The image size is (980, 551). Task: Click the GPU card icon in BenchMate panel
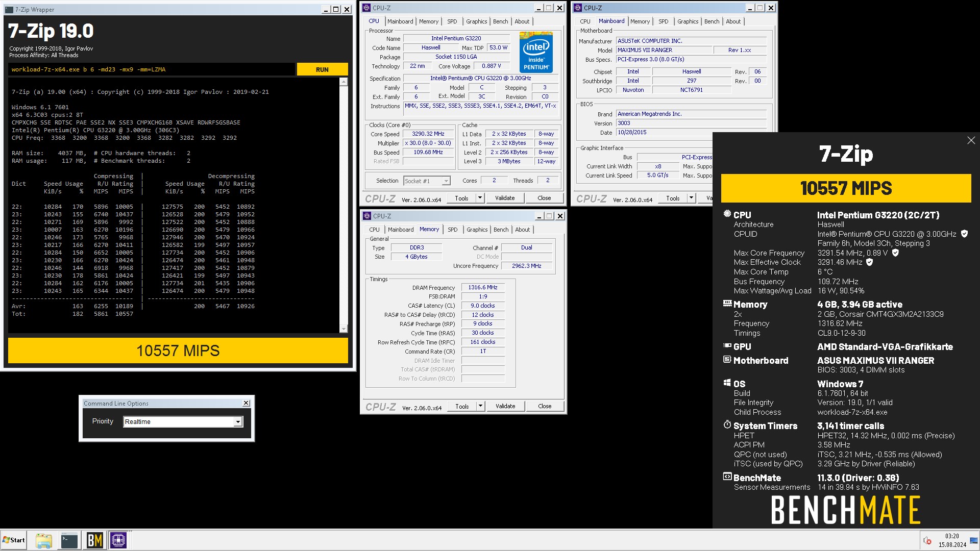pos(727,345)
